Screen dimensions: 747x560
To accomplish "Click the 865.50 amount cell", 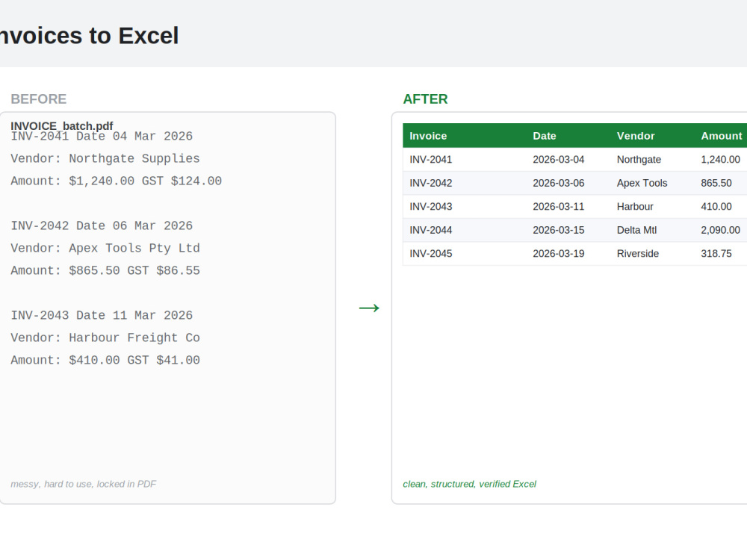I will 721,183.
